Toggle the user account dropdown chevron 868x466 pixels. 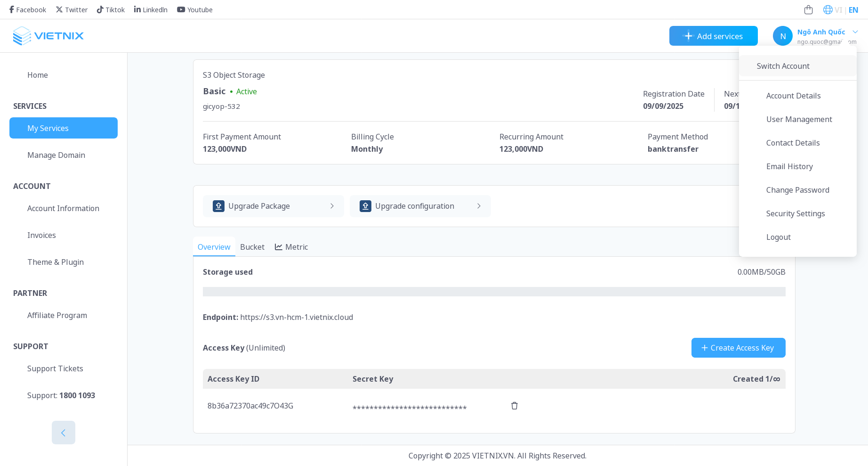click(855, 32)
